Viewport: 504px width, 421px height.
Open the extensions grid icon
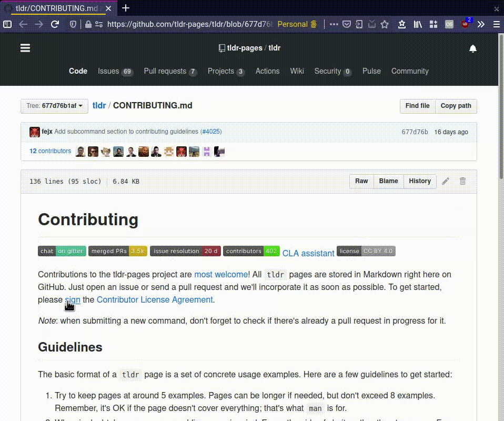point(434,24)
